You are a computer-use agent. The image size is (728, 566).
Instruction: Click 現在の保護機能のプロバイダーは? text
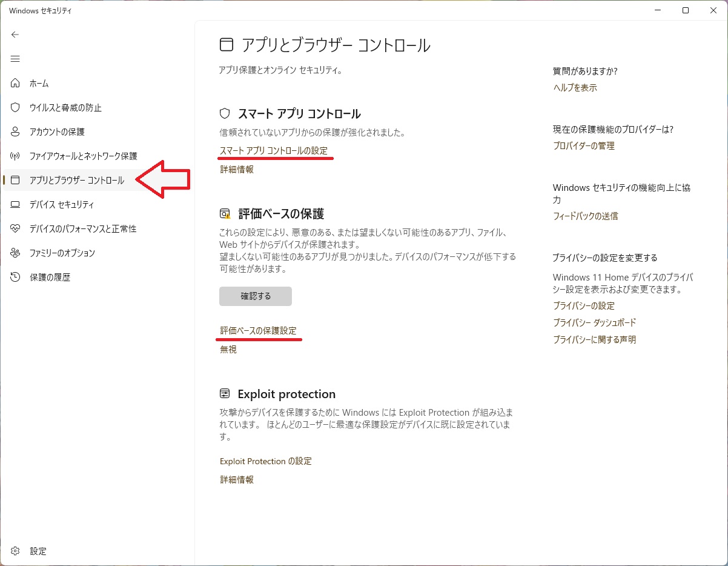pyautogui.click(x=613, y=129)
